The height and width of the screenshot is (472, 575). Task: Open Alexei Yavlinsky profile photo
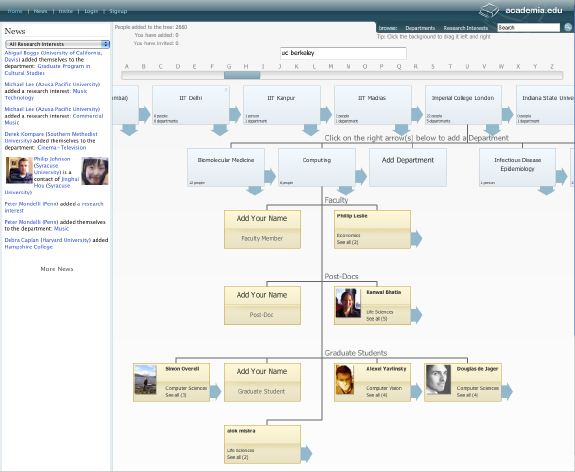[x=345, y=379]
